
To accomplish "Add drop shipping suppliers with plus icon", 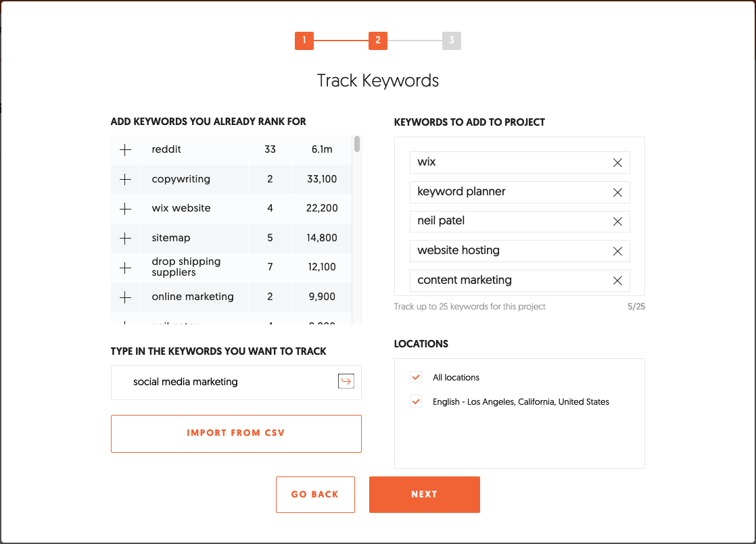I will click(x=125, y=268).
